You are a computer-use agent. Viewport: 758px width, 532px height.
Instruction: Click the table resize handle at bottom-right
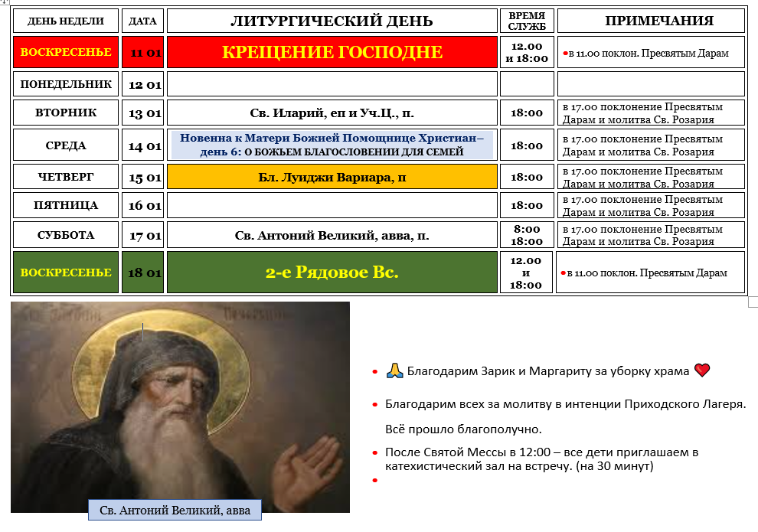pyautogui.click(x=752, y=302)
